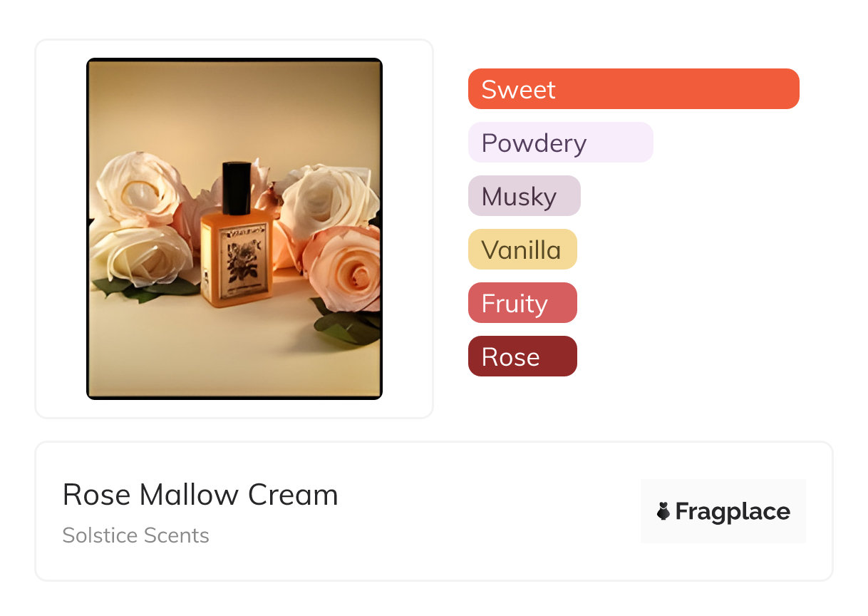Viewport: 868px width, 616px height.
Task: Click the Fragplace perfume bottle logo icon
Action: pos(663,511)
